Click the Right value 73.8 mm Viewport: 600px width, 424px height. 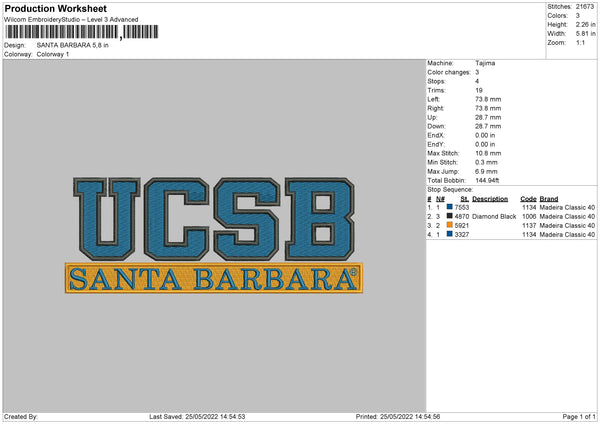click(x=488, y=108)
